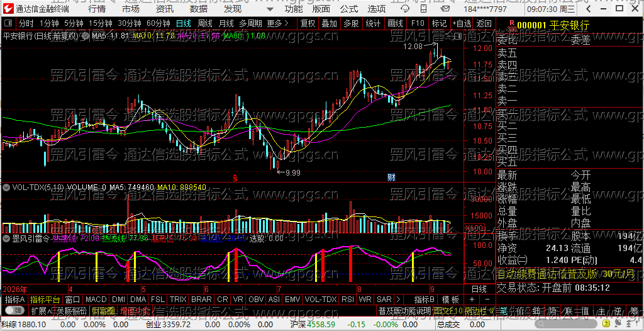Toggle the 弹 popup switch
The image size is (644, 331).
14,310
